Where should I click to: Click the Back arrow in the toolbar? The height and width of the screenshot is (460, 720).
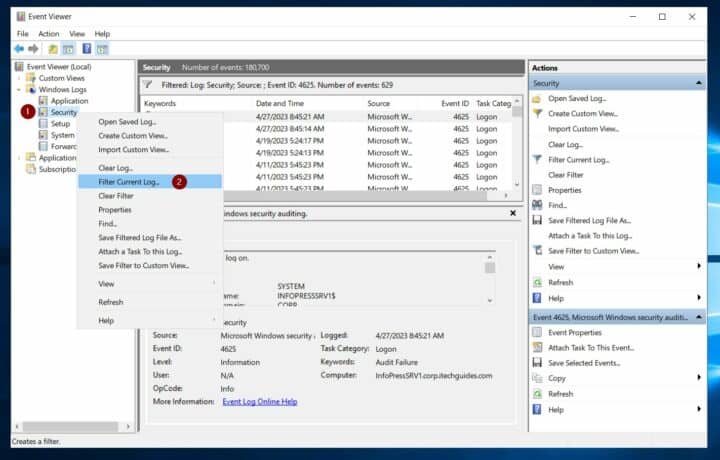click(x=18, y=48)
